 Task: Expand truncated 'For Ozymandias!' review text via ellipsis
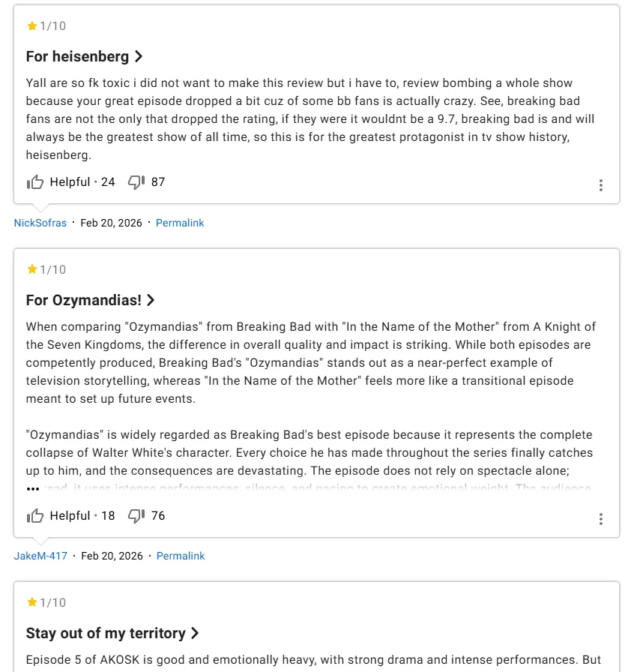coord(33,488)
